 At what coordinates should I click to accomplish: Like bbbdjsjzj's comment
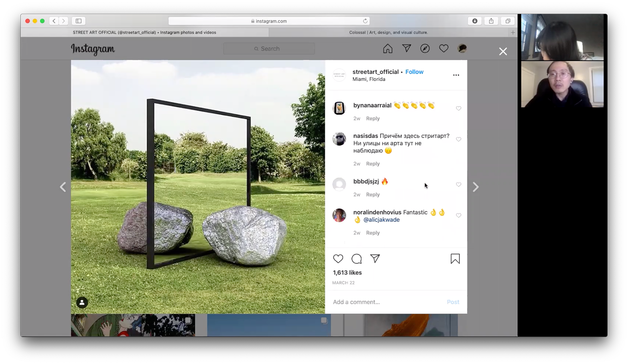pos(459,185)
